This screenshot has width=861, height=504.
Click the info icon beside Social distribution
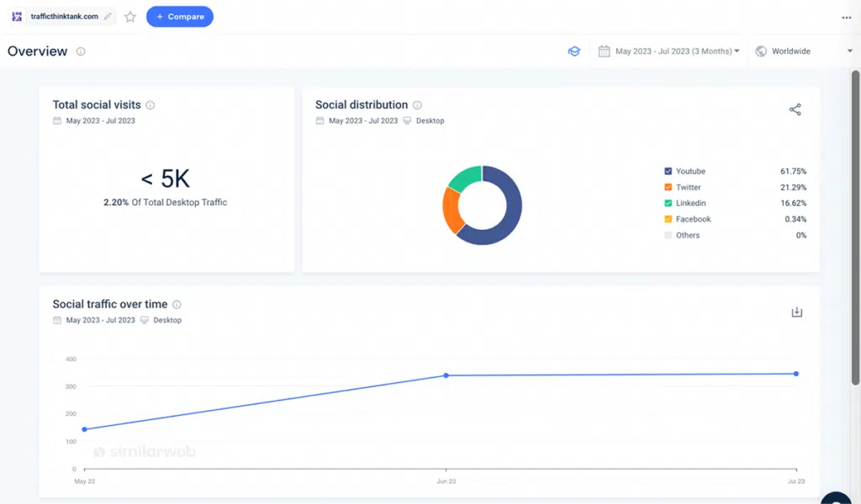pyautogui.click(x=417, y=105)
